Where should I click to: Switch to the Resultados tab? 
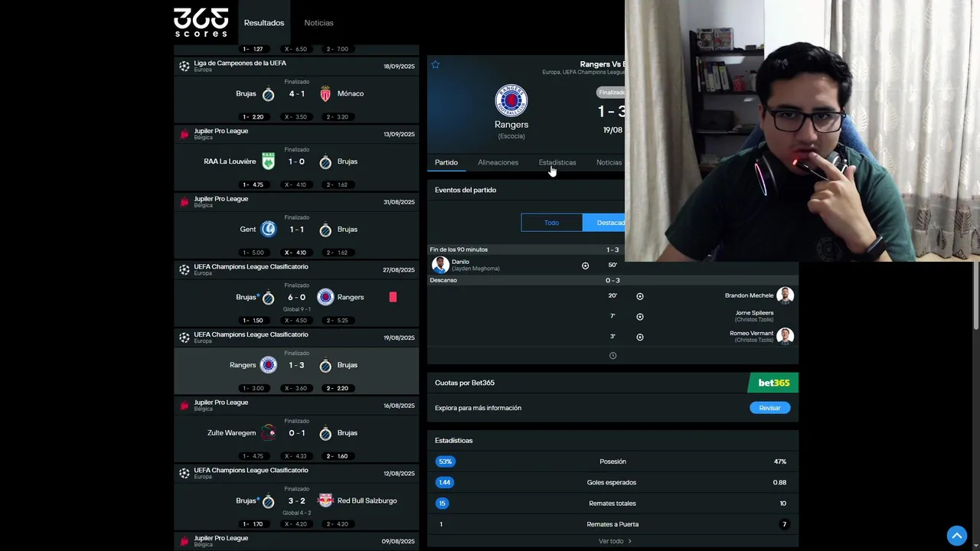pyautogui.click(x=264, y=23)
